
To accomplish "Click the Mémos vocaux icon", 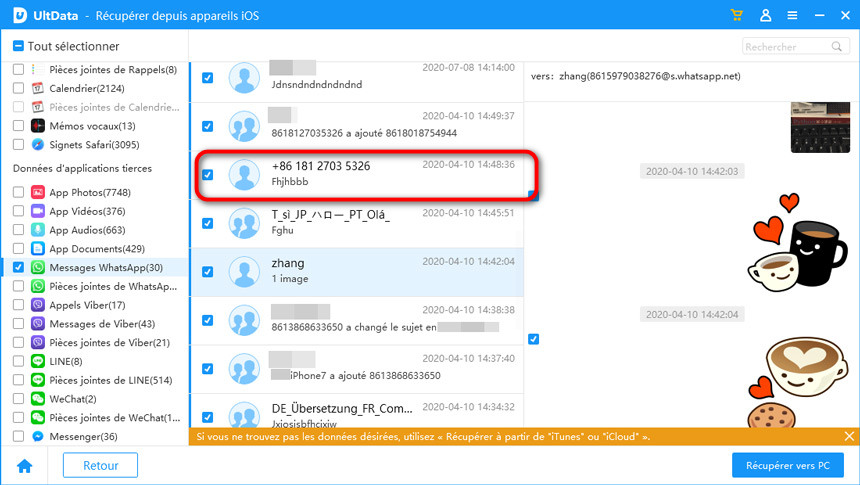I will (x=38, y=126).
